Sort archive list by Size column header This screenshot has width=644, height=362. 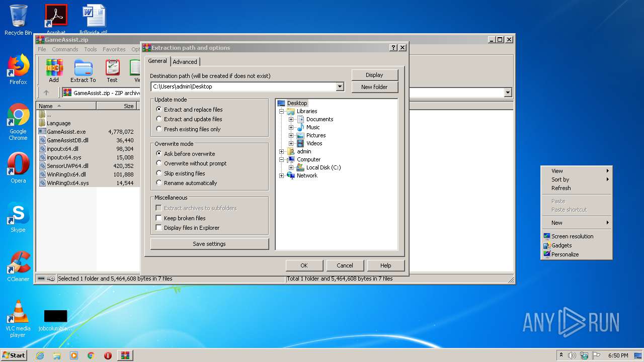tap(117, 106)
